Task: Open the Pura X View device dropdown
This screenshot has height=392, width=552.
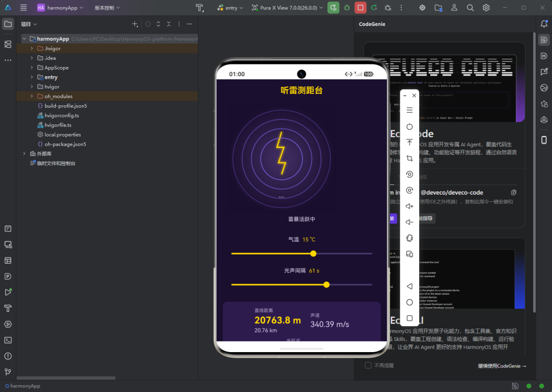Action: click(x=287, y=7)
